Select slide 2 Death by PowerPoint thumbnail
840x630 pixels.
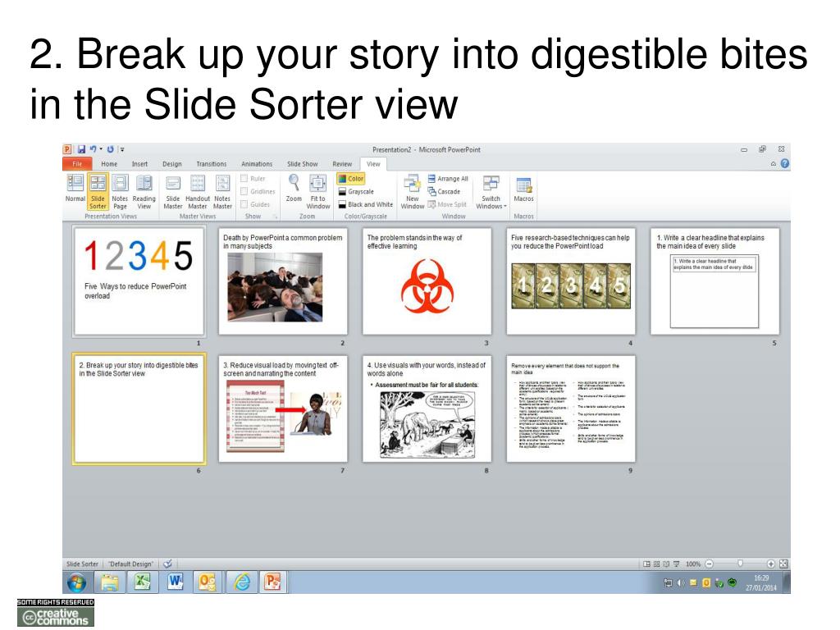point(283,281)
